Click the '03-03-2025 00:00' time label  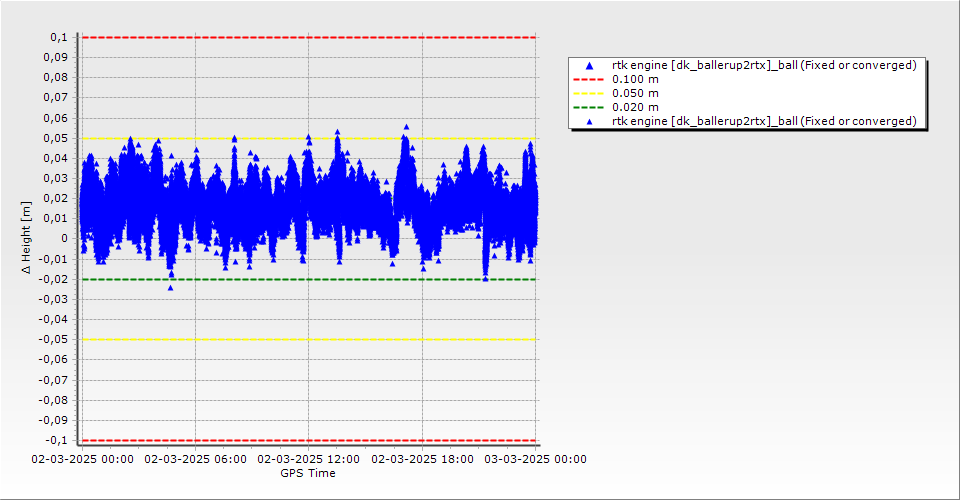tap(536, 459)
